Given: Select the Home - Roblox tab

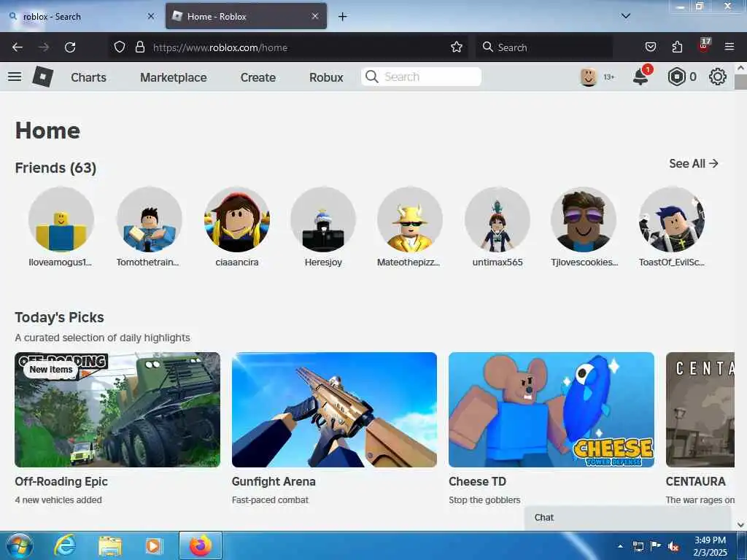Looking at the screenshot, I should [246, 16].
